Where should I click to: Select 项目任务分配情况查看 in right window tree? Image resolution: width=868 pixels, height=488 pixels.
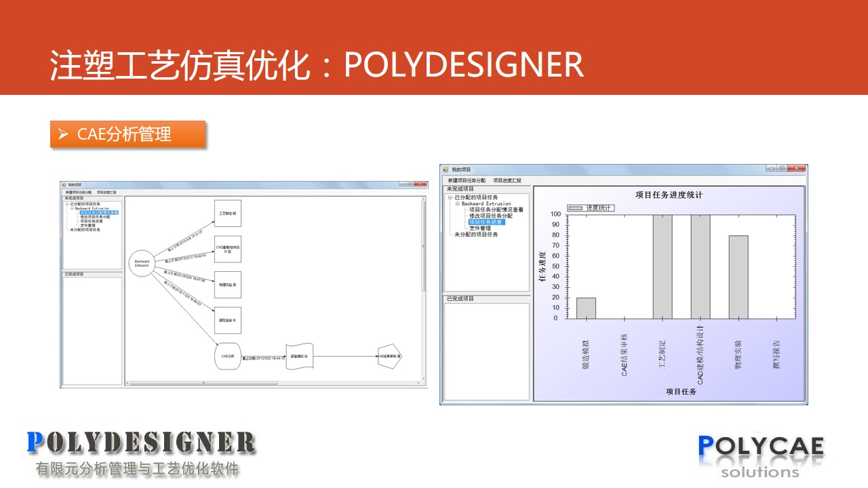tap(496, 210)
